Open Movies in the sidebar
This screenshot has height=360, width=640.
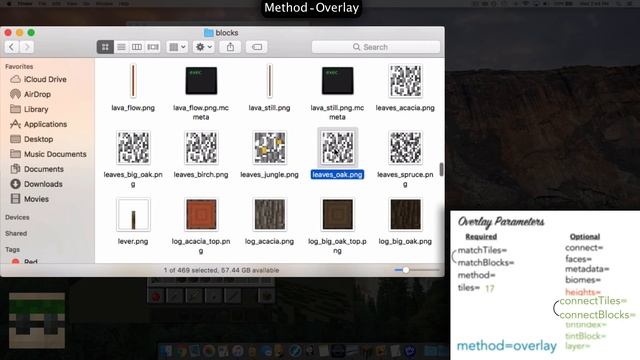[x=36, y=199]
